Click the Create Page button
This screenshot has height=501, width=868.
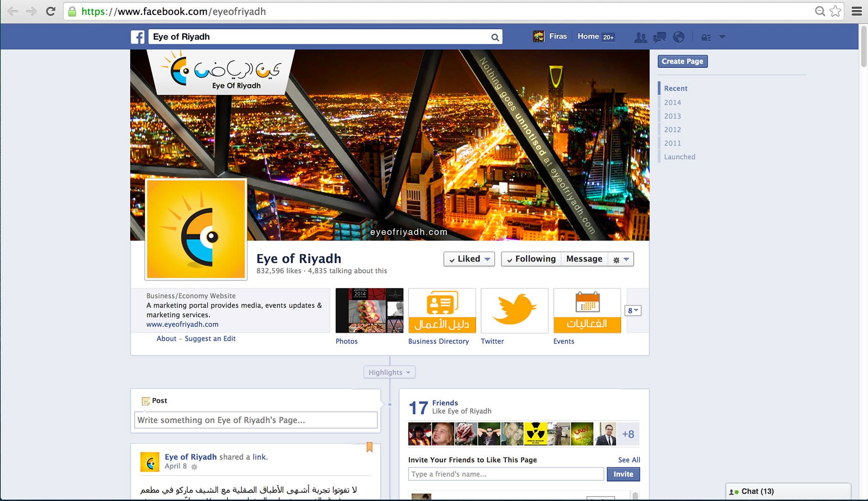pyautogui.click(x=682, y=61)
